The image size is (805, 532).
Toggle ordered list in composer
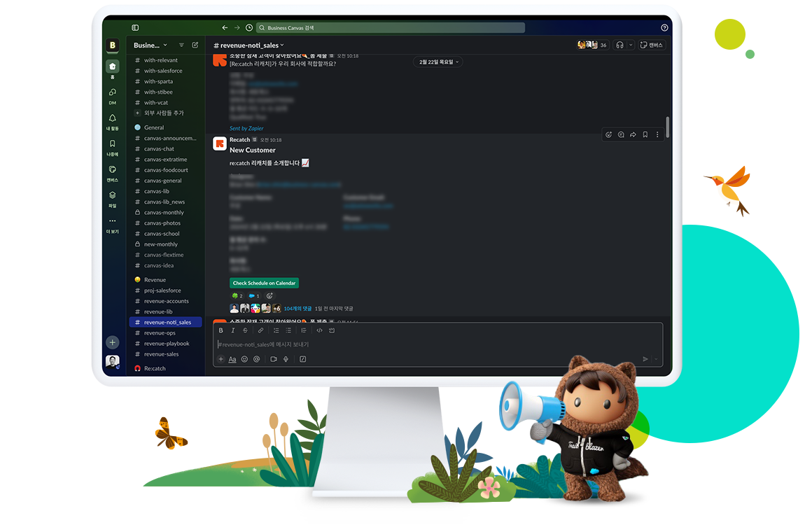(x=276, y=330)
